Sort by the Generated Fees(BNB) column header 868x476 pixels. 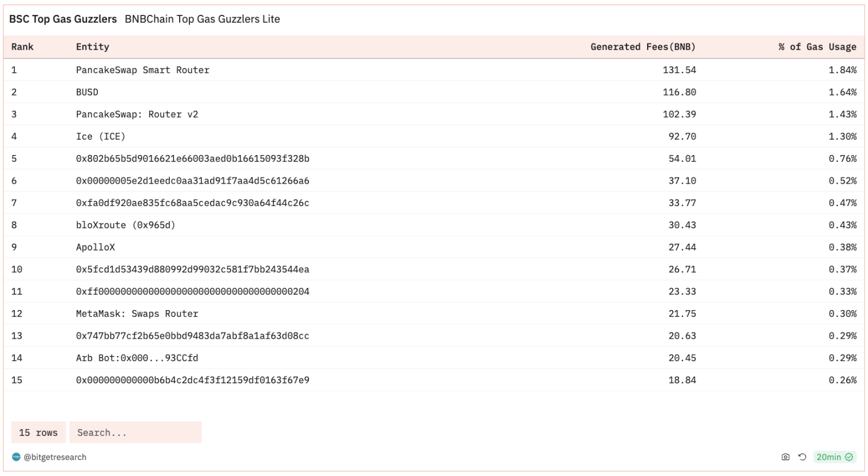point(643,47)
